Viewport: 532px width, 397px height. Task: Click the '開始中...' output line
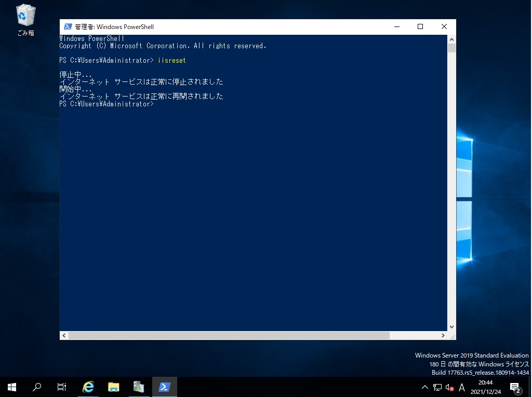tap(76, 89)
